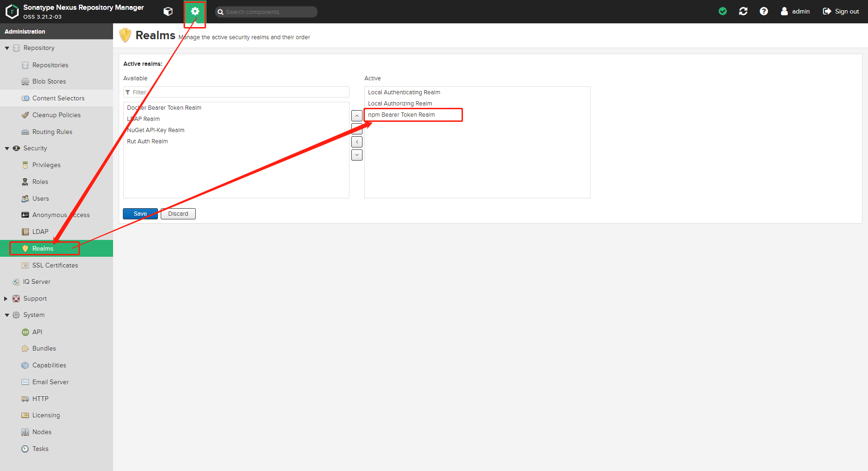The image size is (868, 471).
Task: Click the Security tree label
Action: pos(36,148)
